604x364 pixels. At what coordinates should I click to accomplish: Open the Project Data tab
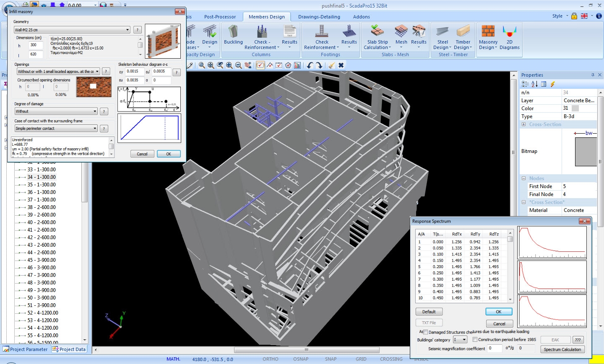pos(69,349)
